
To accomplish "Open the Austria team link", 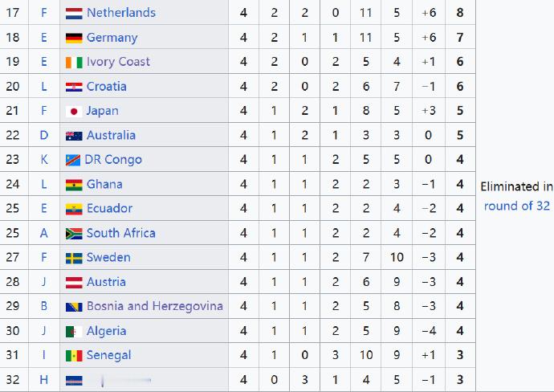I will pyautogui.click(x=106, y=282).
